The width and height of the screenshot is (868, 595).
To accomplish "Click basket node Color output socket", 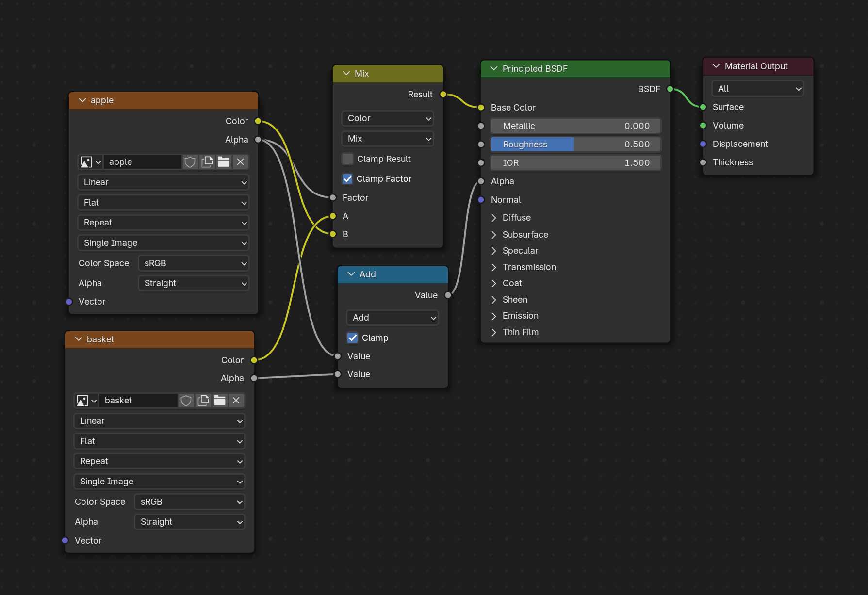I will pyautogui.click(x=254, y=360).
